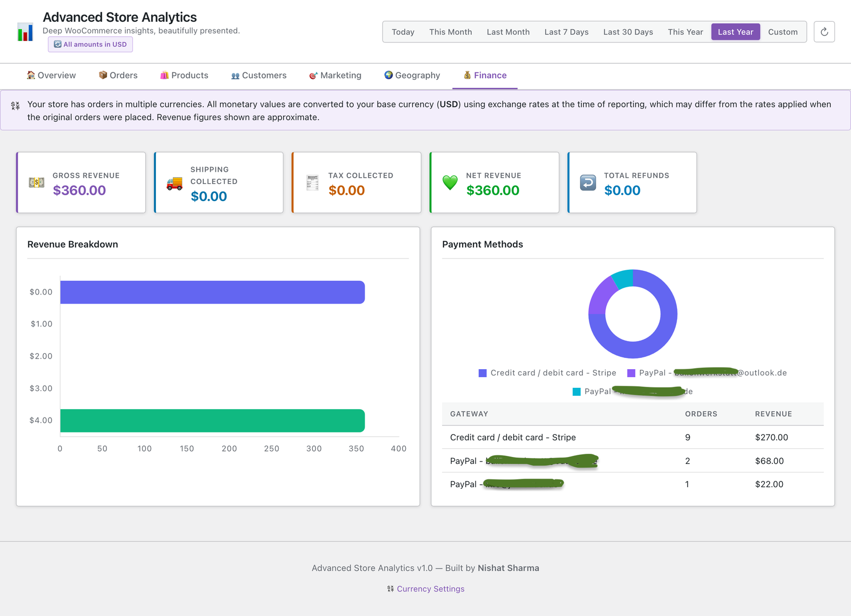Open the Custom date range
The width and height of the screenshot is (851, 616).
click(x=782, y=32)
